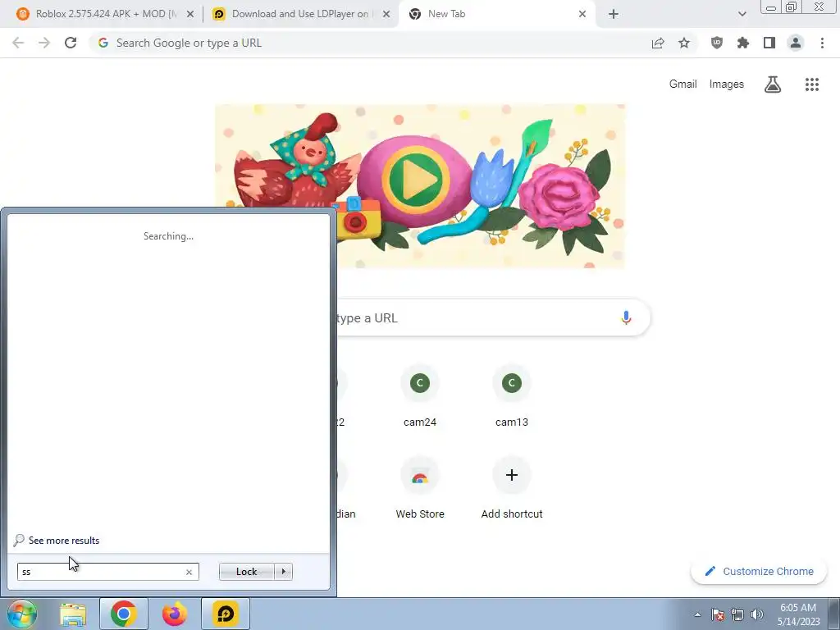Open the Chrome profile menu
This screenshot has height=630, width=840.
coord(796,43)
